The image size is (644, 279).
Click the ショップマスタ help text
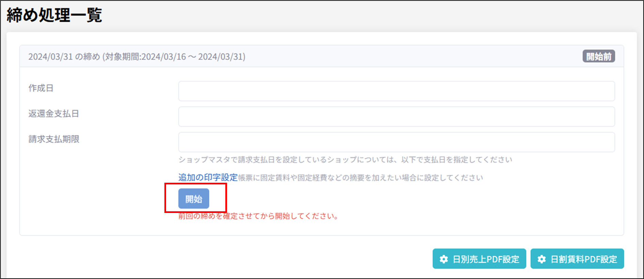point(345,160)
